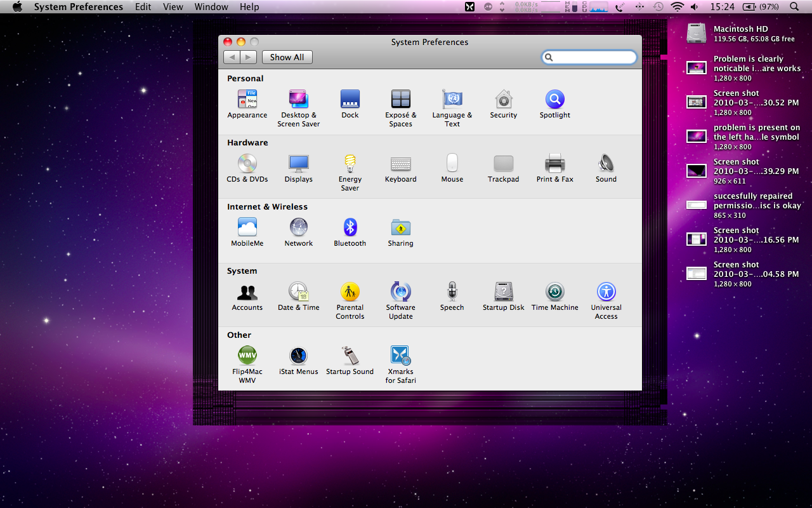Open Spotlight preferences
This screenshot has height=508, width=812.
pos(555,104)
